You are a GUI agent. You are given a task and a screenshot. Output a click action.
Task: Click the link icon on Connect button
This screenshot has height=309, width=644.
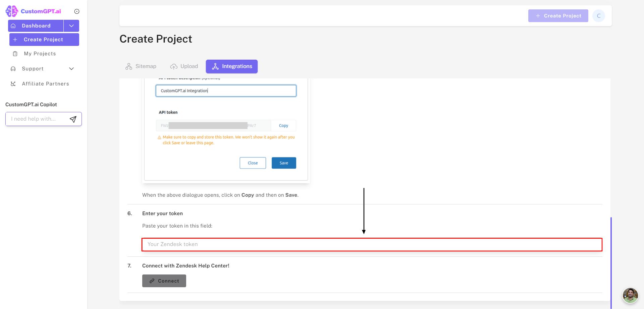coord(152,281)
